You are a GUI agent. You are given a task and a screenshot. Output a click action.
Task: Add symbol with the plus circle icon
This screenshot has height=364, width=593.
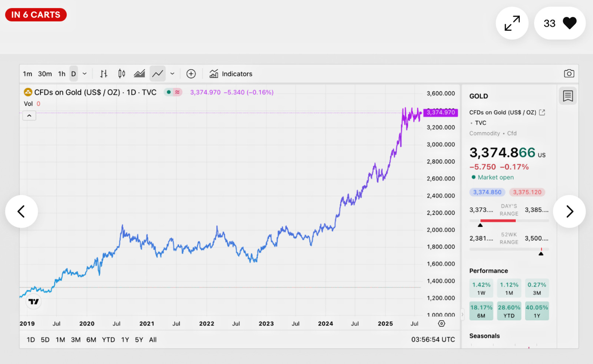point(191,74)
